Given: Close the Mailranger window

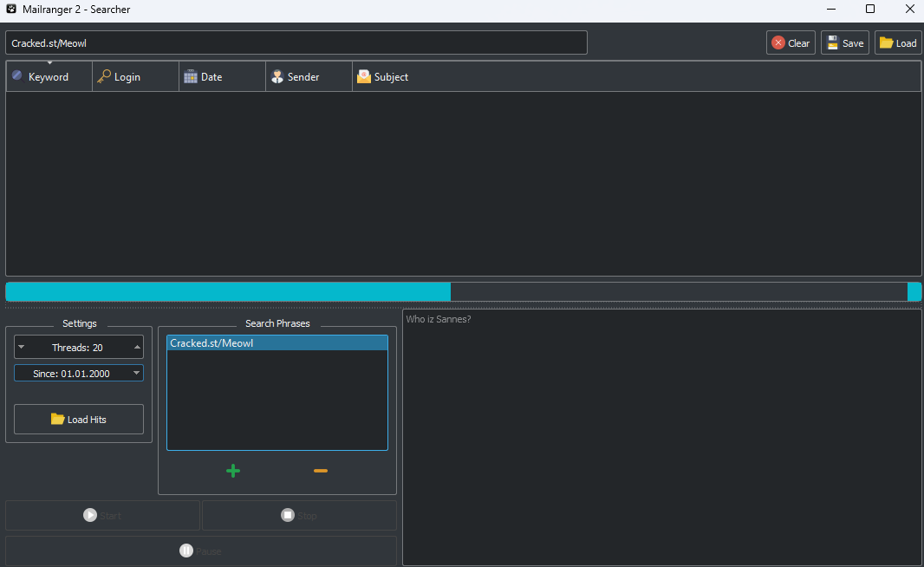Looking at the screenshot, I should tap(909, 9).
